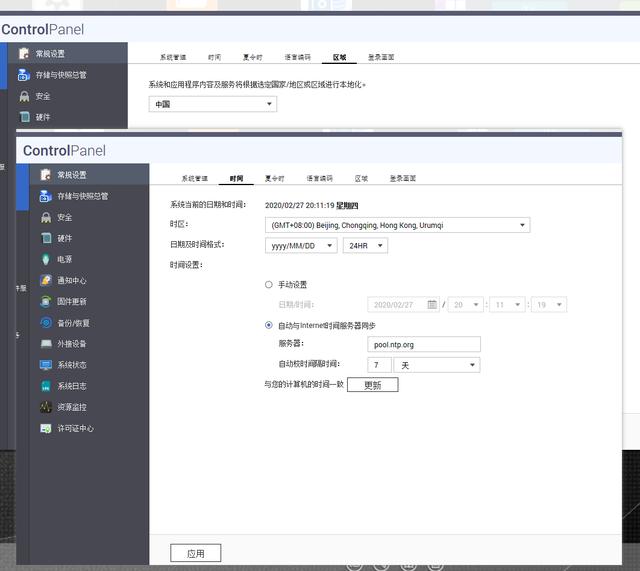
Task: Switch to 夏令时 tab in front window
Action: (x=274, y=178)
